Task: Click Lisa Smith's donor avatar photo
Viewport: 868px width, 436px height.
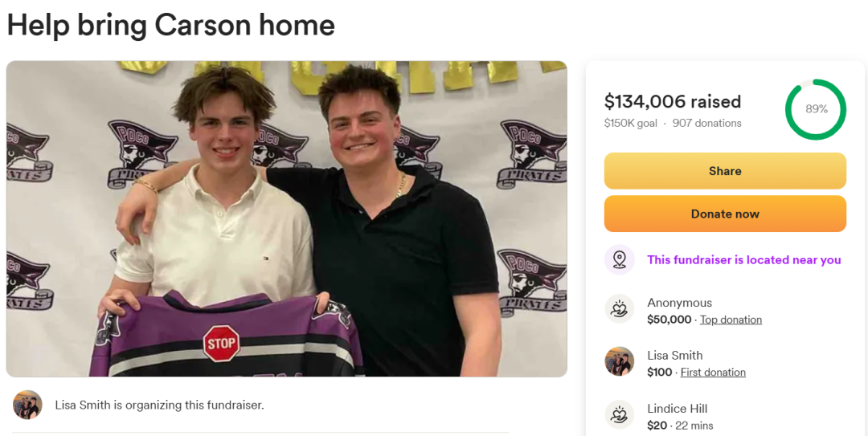Action: 619,361
